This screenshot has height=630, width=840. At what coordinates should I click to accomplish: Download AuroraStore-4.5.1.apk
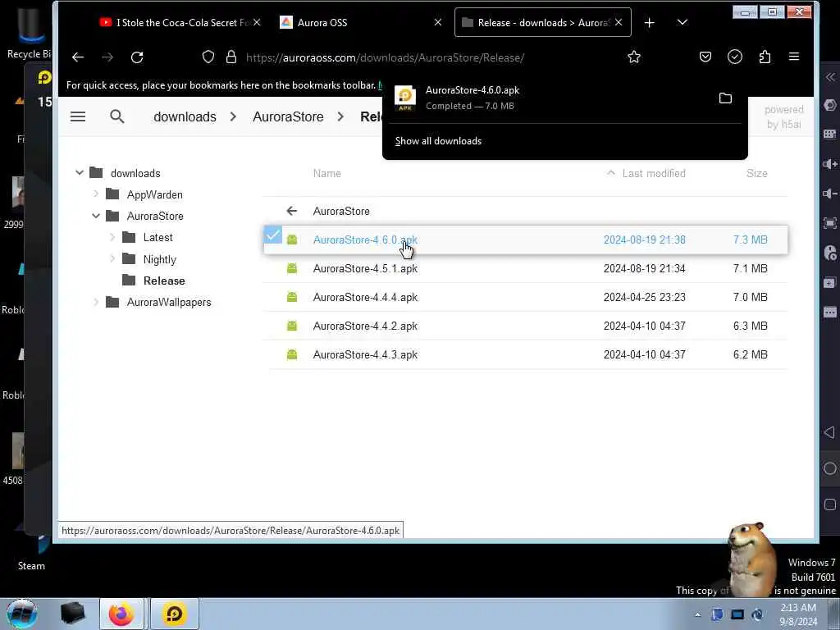tap(365, 268)
